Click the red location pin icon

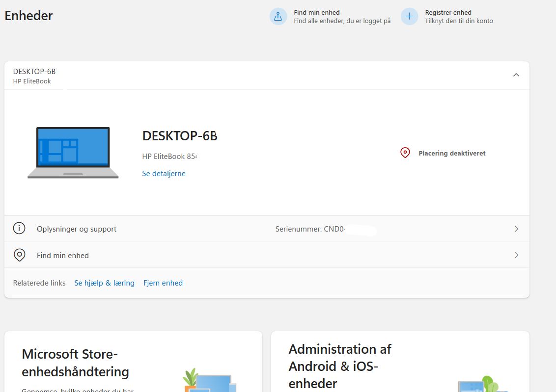[405, 153]
